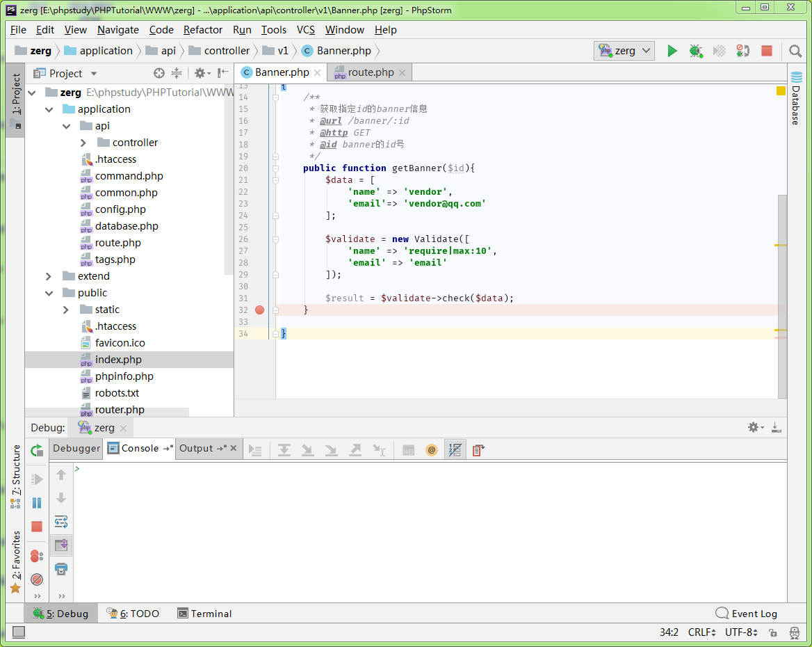Image resolution: width=812 pixels, height=647 pixels.
Task: Click the Scroll from Source target icon
Action: coord(159,73)
